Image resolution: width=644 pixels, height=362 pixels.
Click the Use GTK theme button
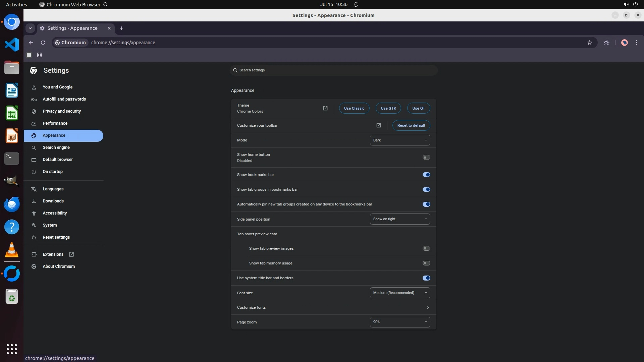388,108
